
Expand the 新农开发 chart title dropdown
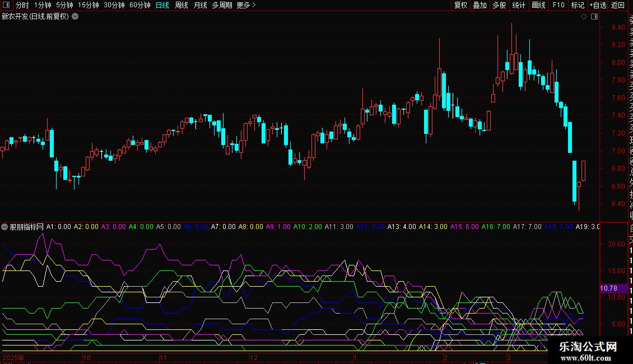coord(75,17)
